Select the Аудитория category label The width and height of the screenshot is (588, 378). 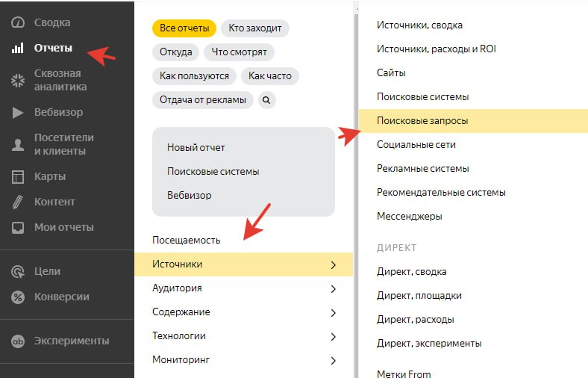coord(177,288)
